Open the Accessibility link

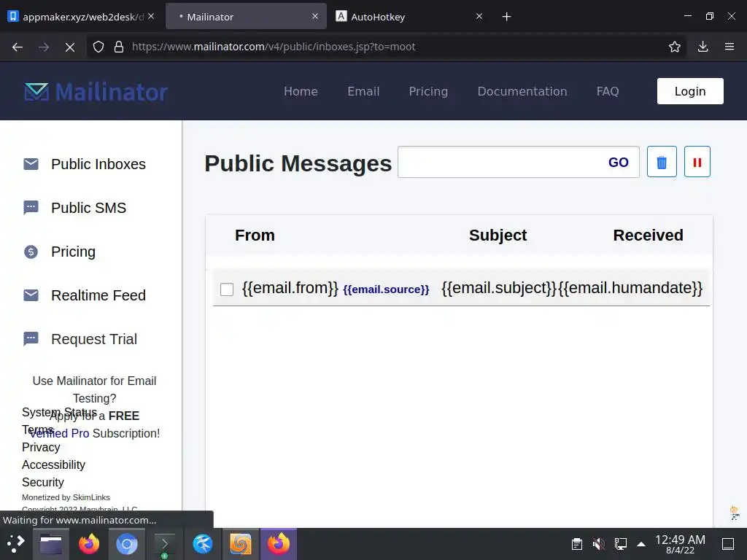coord(53,464)
